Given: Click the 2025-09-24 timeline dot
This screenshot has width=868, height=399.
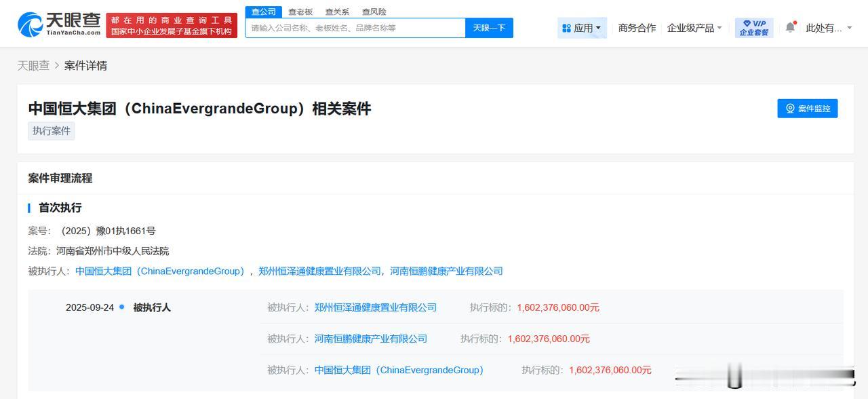Looking at the screenshot, I should [122, 307].
